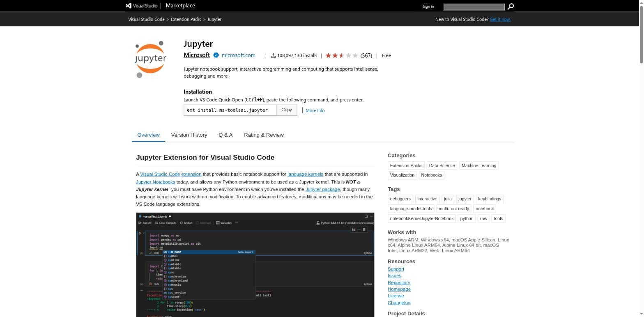Click the debuggers tag
Image resolution: width=644 pixels, height=317 pixels.
pos(400,199)
